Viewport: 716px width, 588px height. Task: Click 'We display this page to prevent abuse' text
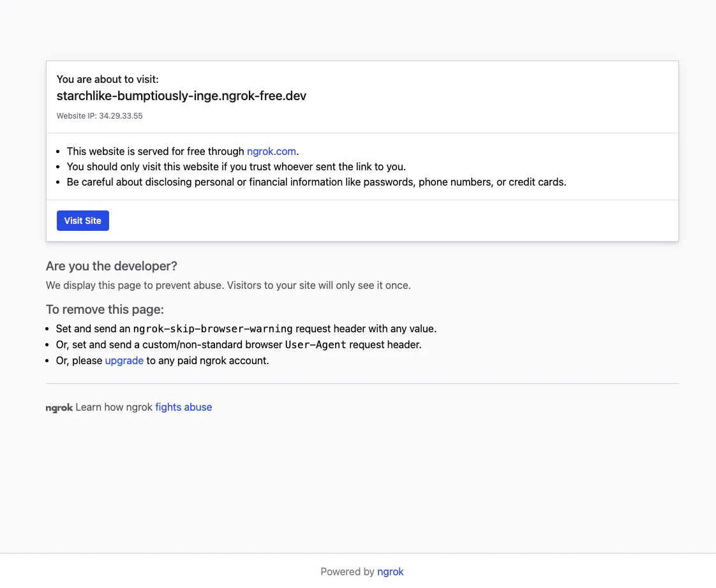(228, 285)
